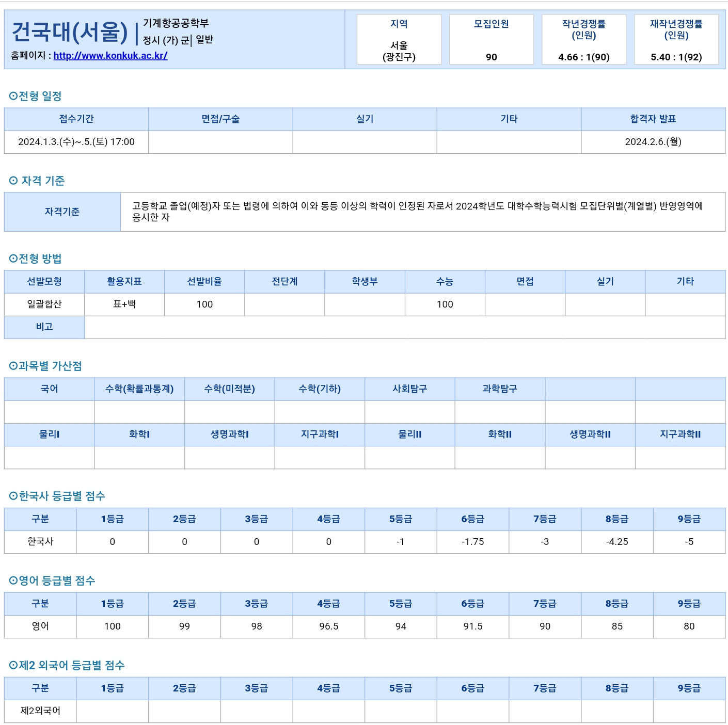Click the 선발비율 column header

pyautogui.click(x=204, y=282)
